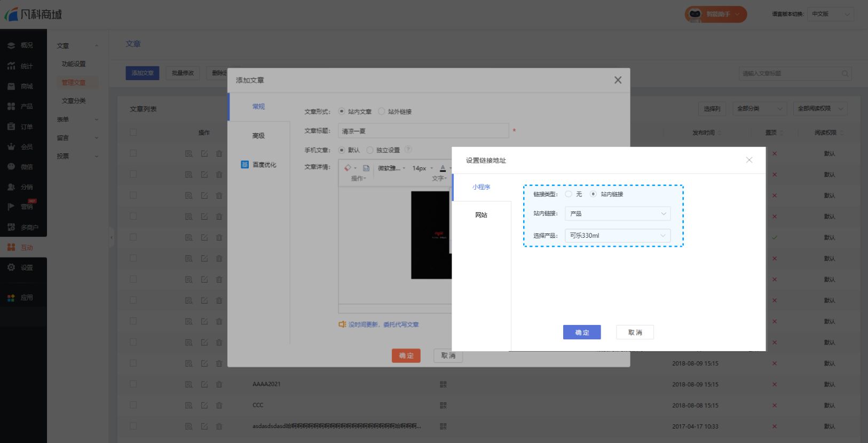Expand the 表单 menu group

tap(77, 119)
